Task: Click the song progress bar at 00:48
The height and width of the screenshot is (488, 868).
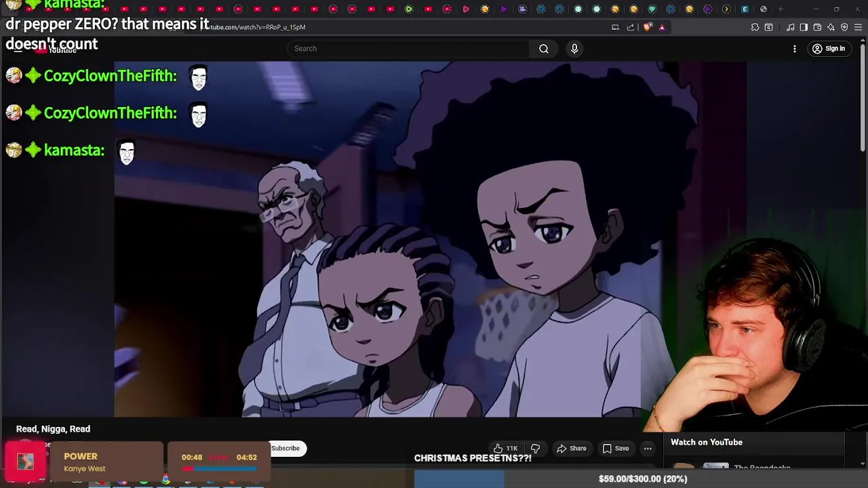Action: (219, 468)
